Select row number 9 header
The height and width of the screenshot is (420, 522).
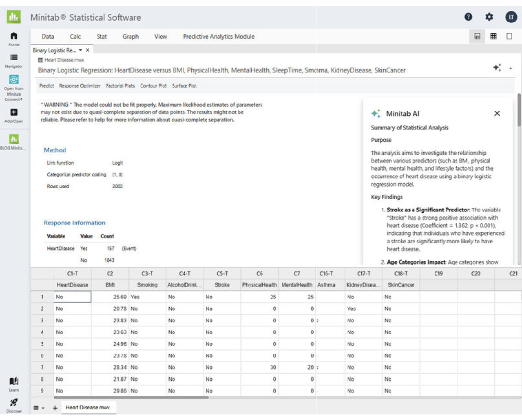(42, 391)
